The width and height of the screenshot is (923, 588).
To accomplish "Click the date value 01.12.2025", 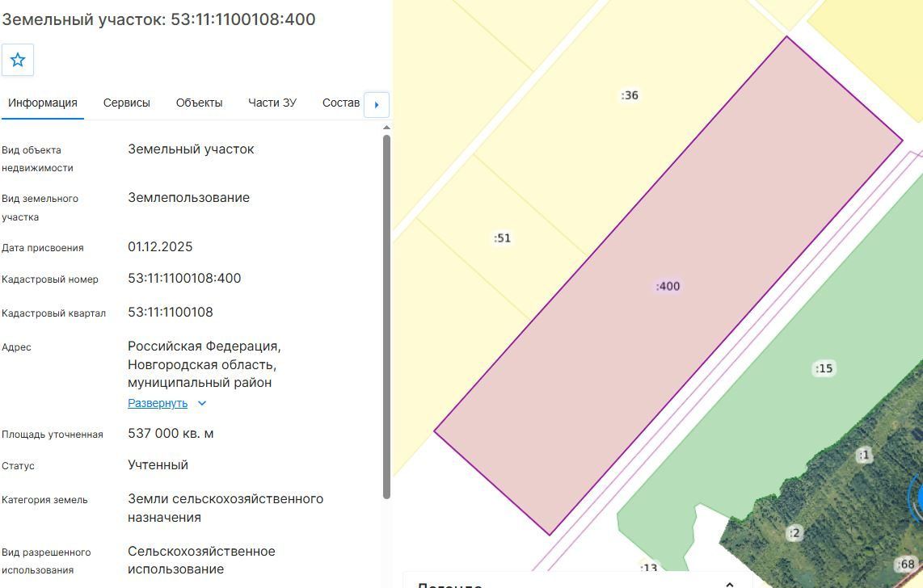I will 160,247.
